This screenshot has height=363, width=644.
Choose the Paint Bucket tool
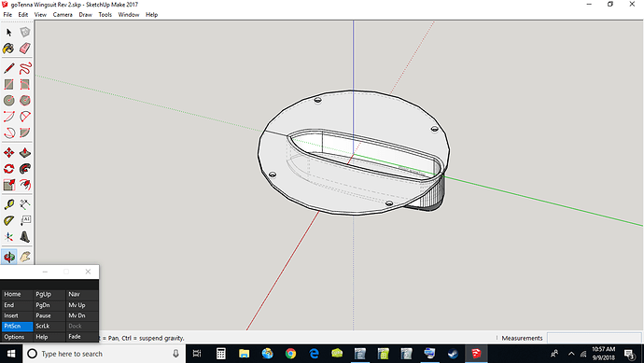(x=9, y=49)
